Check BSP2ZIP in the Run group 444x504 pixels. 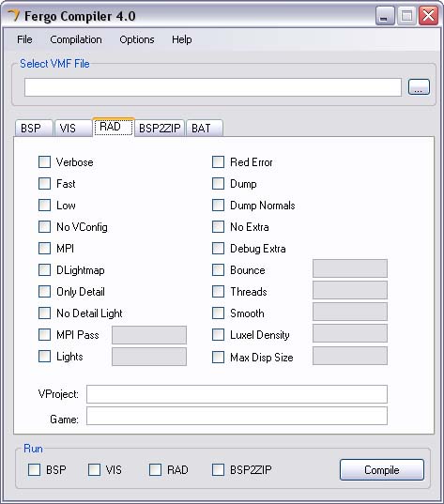click(218, 469)
